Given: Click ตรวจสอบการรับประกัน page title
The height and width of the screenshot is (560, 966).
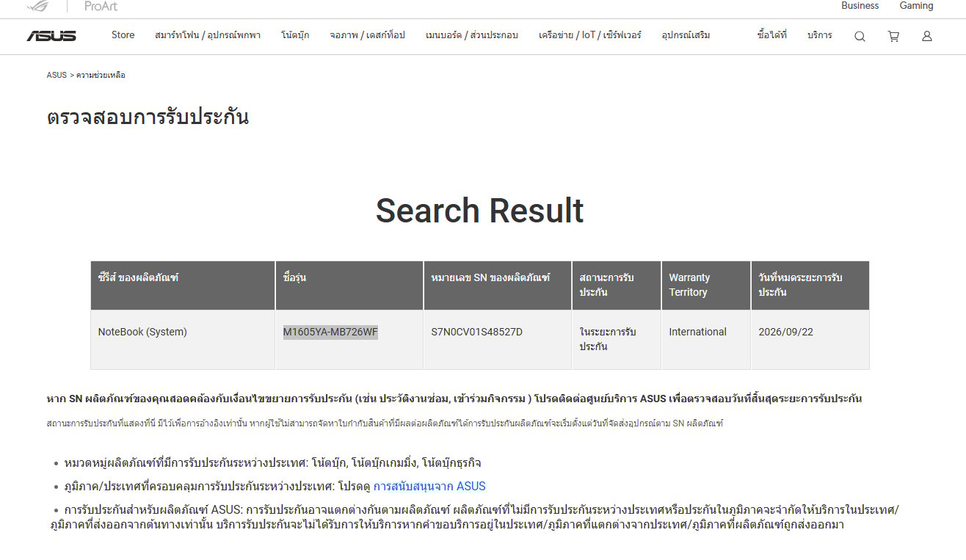Looking at the screenshot, I should (148, 117).
